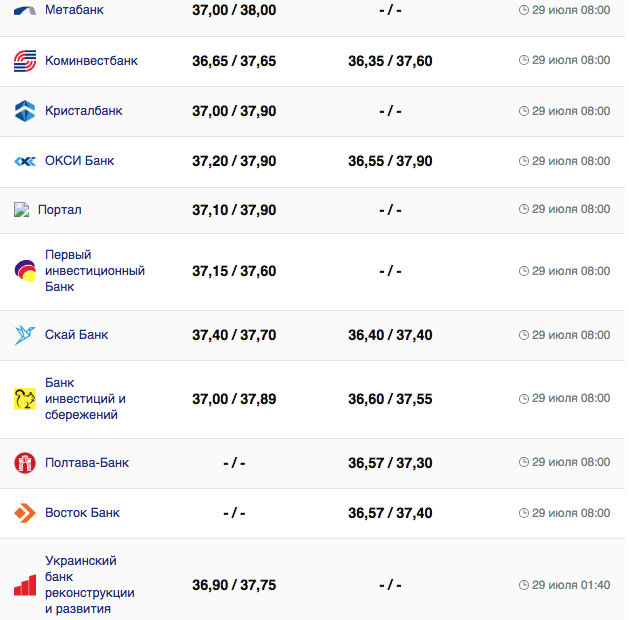Click the Метабанк logo icon
Viewport: 629px width, 620px height.
point(25,9)
